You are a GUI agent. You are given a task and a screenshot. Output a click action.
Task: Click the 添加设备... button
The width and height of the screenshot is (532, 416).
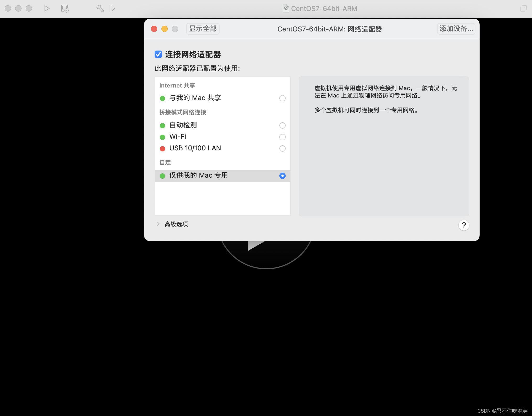pyautogui.click(x=456, y=29)
